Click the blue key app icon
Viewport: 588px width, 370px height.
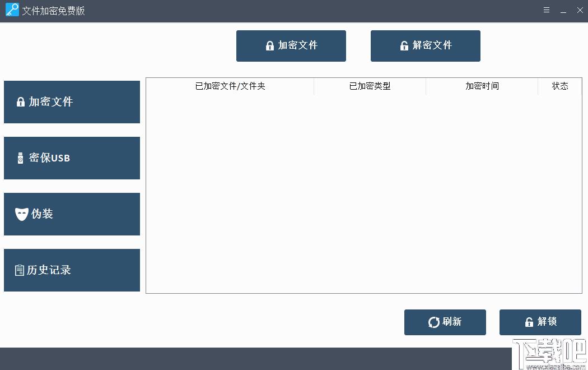[x=12, y=10]
